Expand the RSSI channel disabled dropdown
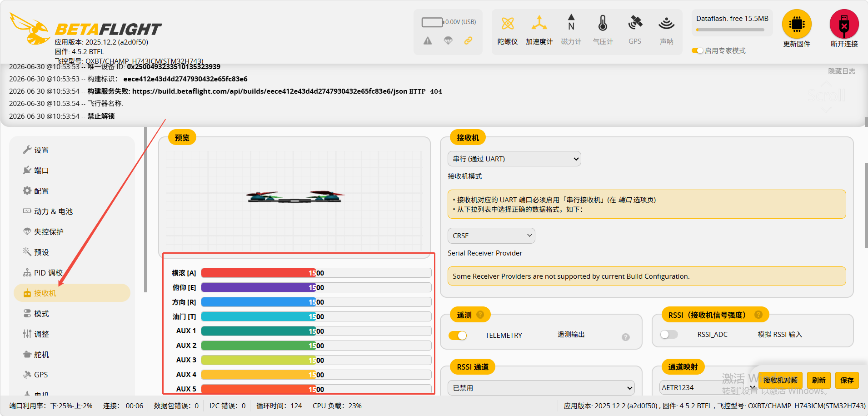Screen dimensions: 868x416 pyautogui.click(x=541, y=388)
